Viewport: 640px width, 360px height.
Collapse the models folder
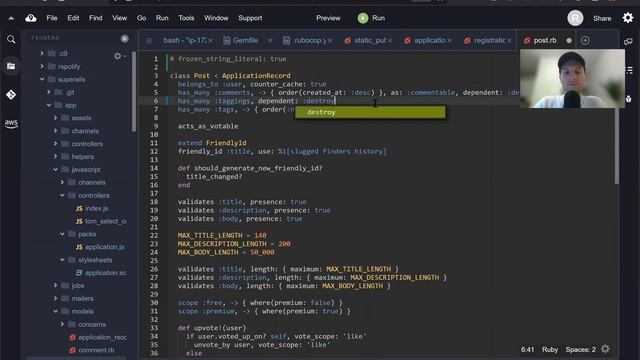[x=56, y=311]
